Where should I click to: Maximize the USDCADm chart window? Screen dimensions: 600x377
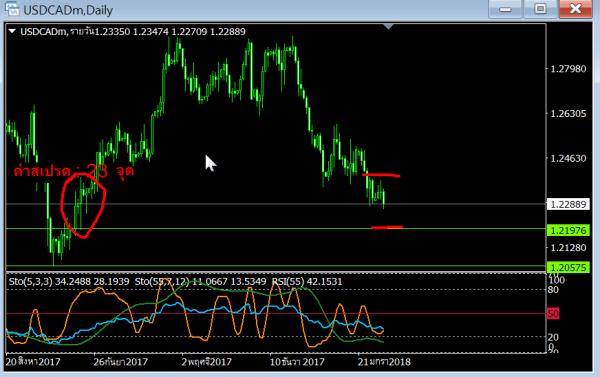click(540, 9)
